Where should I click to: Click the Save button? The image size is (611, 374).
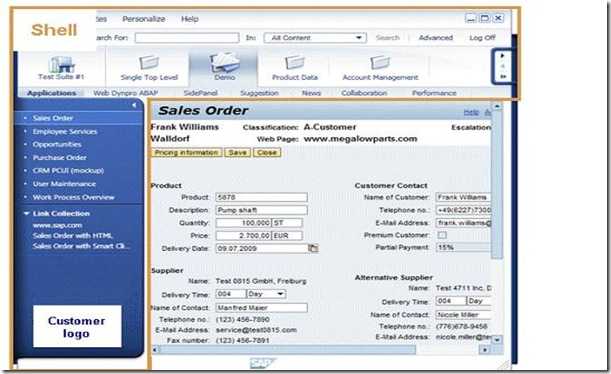[237, 152]
